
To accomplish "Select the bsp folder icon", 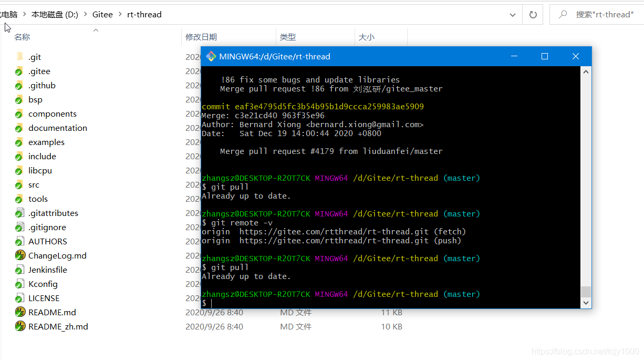I will pos(20,99).
